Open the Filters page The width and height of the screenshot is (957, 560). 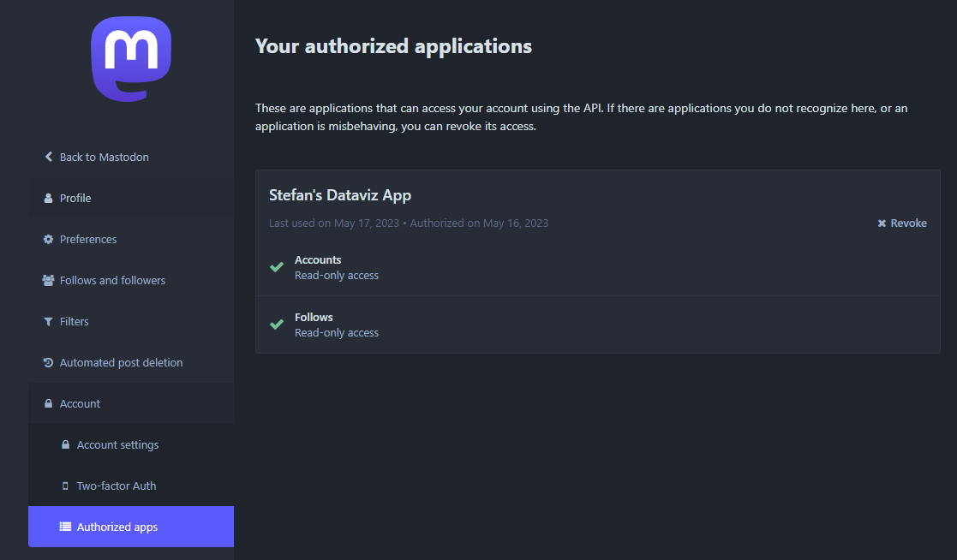[x=131, y=321]
